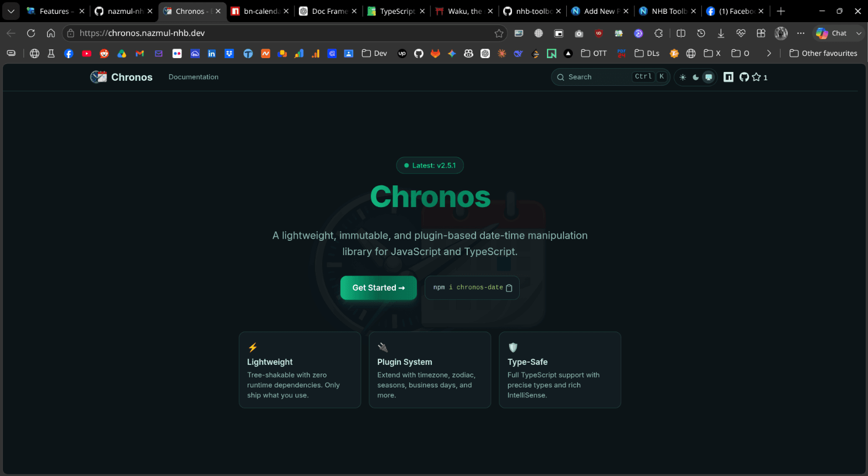Image resolution: width=868 pixels, height=476 pixels.
Task: Open Browser essentials heart icon
Action: click(x=741, y=33)
